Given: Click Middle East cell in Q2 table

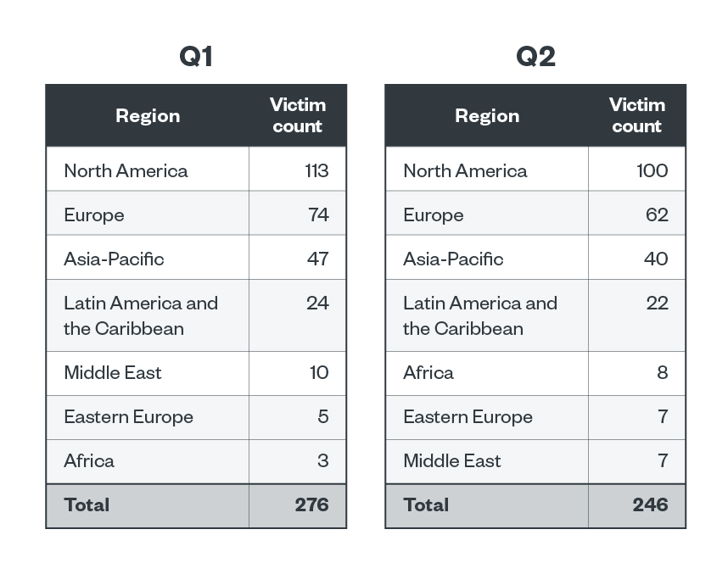Looking at the screenshot, I should (452, 460).
